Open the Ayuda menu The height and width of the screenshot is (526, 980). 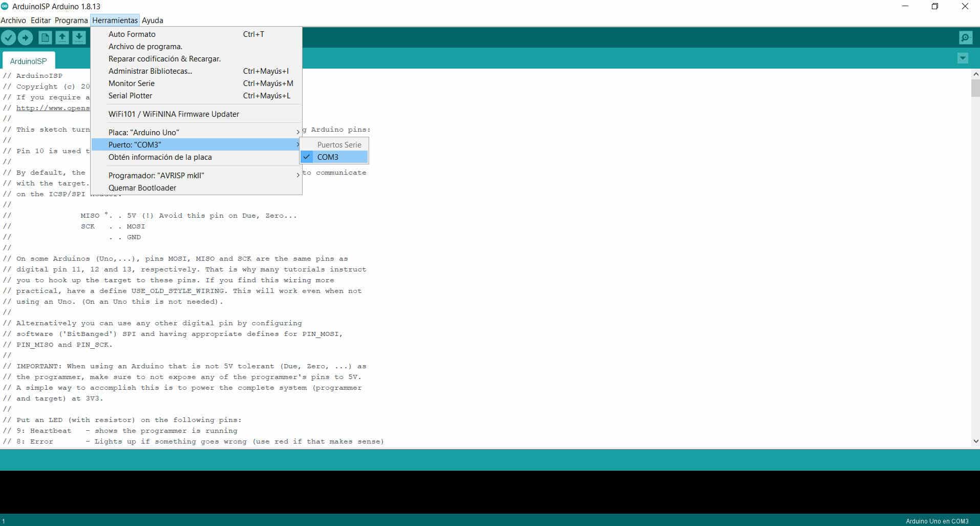point(153,20)
